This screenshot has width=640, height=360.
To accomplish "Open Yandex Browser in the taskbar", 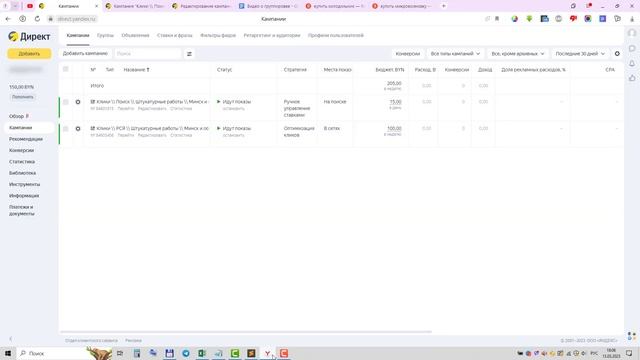I will tap(267, 353).
